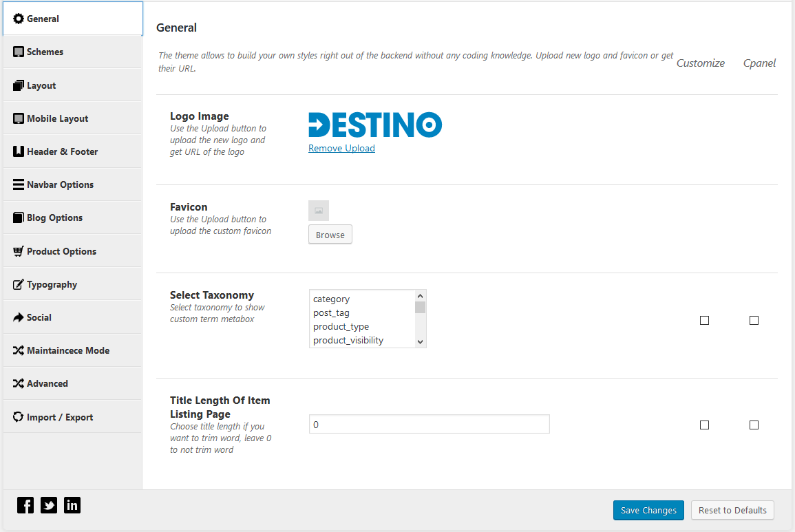Click the Mobile Layout icon
This screenshot has width=795, height=532.
[19, 118]
